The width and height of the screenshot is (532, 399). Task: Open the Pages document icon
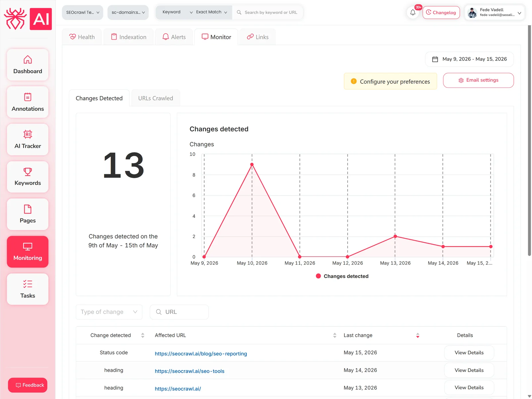(28, 209)
